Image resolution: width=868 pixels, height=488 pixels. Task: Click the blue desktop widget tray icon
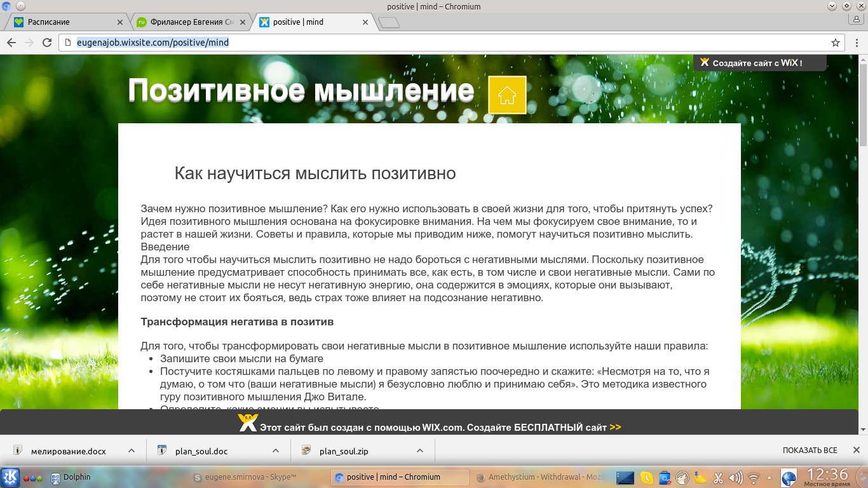click(625, 477)
